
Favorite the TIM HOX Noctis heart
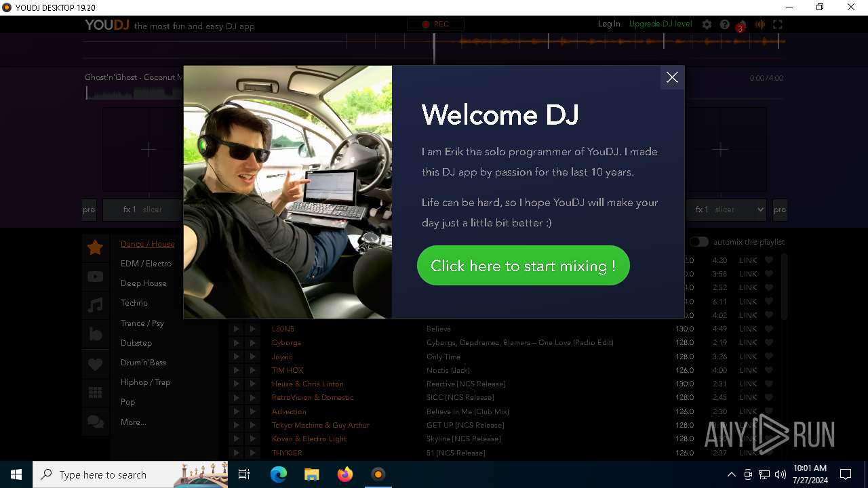point(768,370)
